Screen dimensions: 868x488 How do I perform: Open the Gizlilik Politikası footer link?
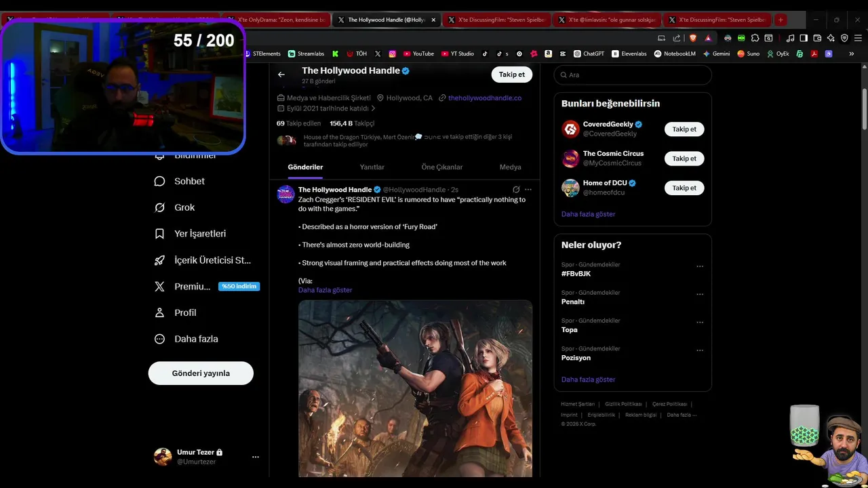click(x=623, y=404)
